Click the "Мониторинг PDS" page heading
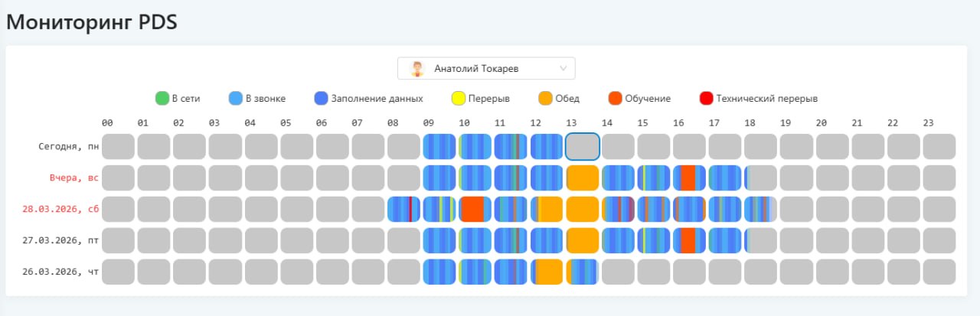This screenshot has width=980, height=316. [x=92, y=22]
